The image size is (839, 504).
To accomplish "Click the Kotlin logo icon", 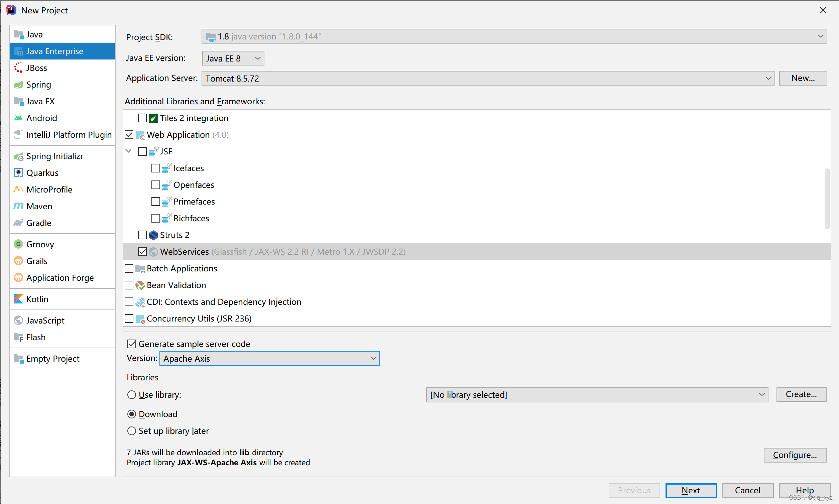I will click(x=18, y=299).
